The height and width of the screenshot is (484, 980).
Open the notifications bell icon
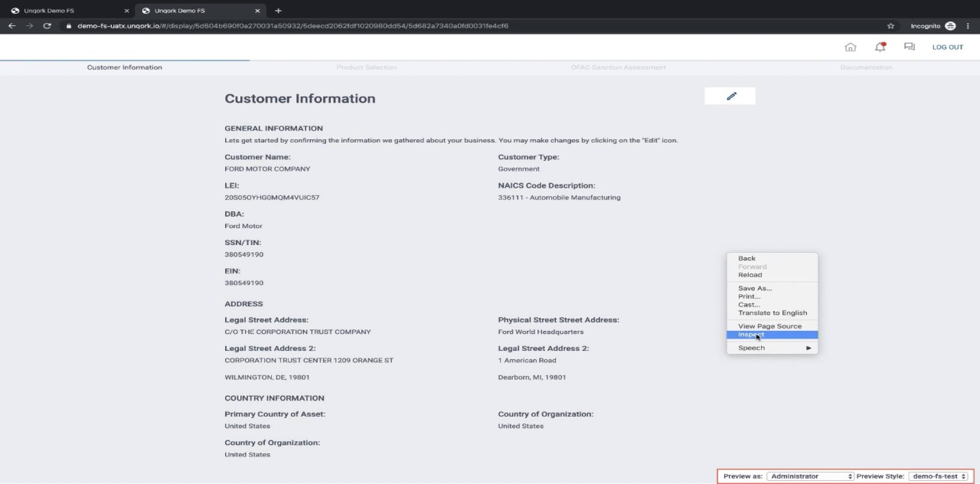coord(880,47)
